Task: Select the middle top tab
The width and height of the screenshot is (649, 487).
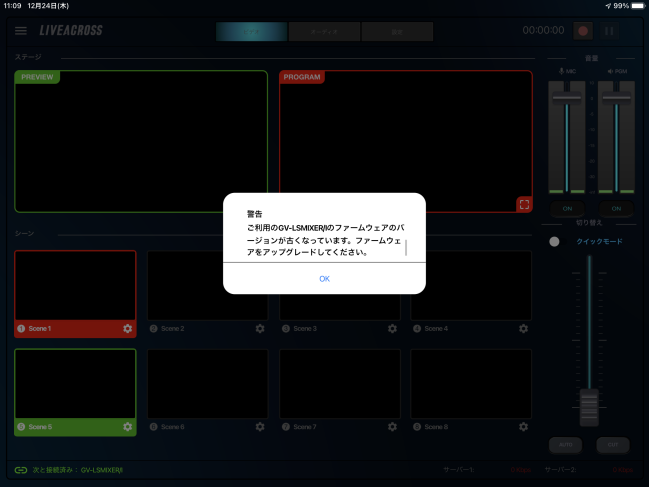Action: 324,31
